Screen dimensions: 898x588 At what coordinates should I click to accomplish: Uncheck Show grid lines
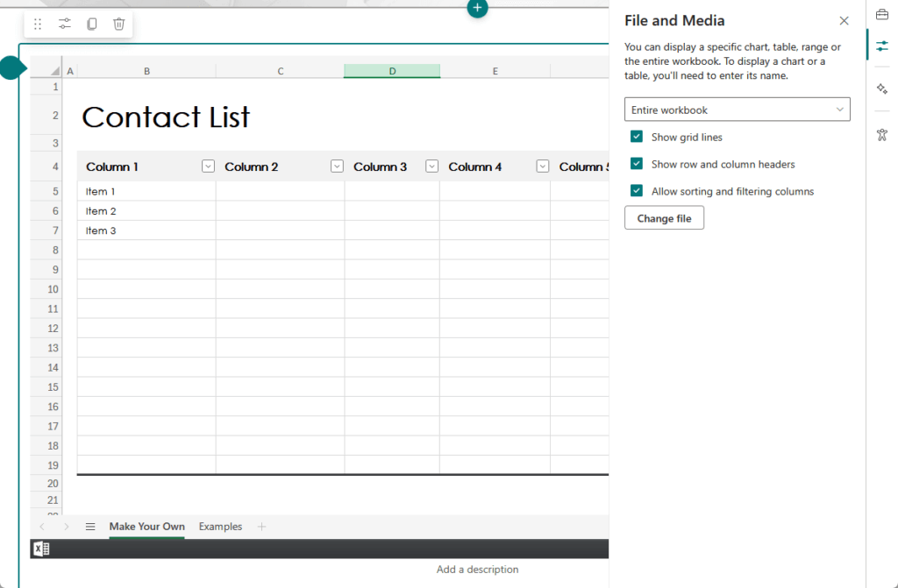pos(637,136)
